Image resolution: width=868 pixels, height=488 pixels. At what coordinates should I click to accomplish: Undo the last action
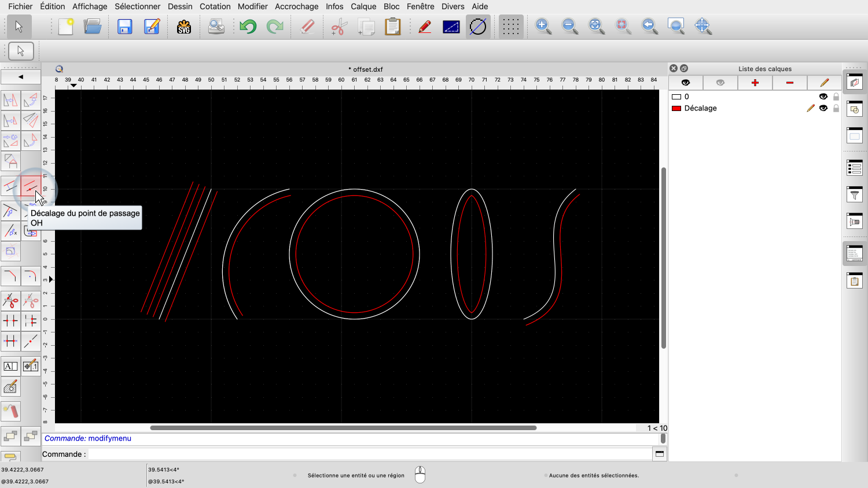click(x=248, y=26)
